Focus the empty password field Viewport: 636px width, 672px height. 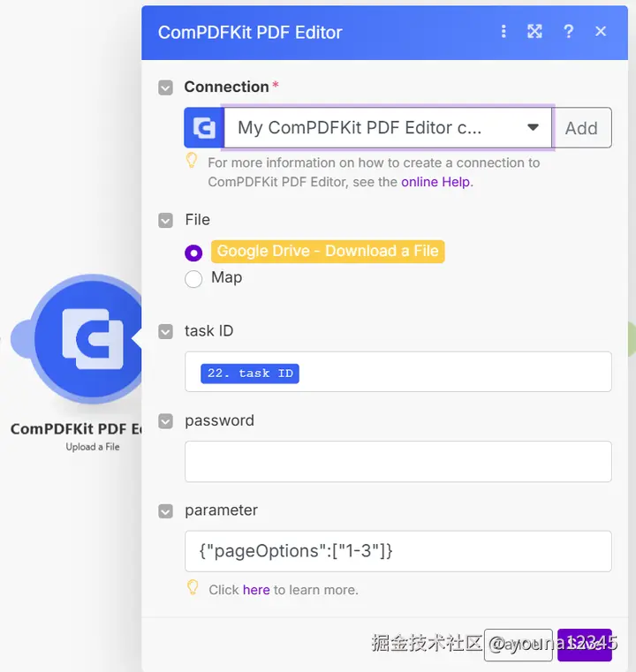tap(398, 462)
